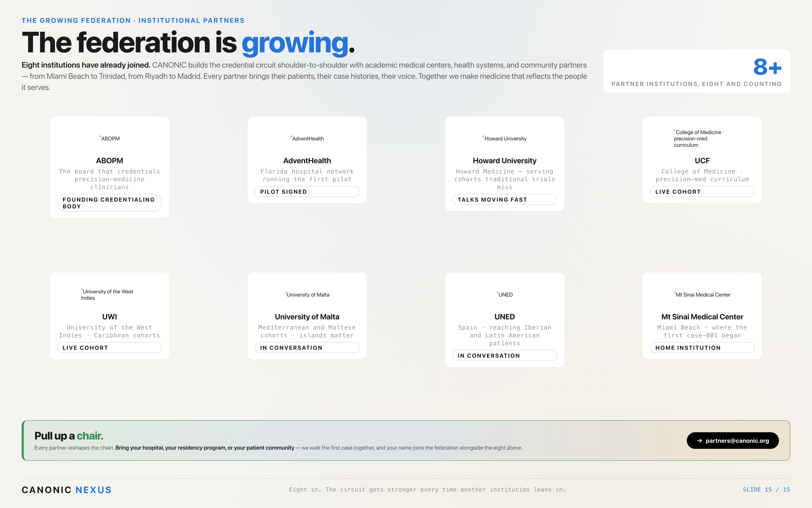Click the Howard University card title
812x508 pixels.
pos(505,161)
